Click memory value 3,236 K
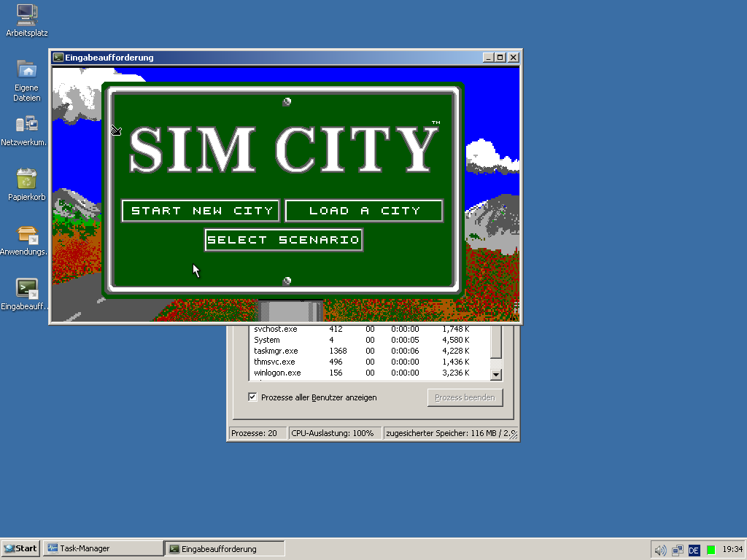Screen dimensions: 747x560 (455, 373)
